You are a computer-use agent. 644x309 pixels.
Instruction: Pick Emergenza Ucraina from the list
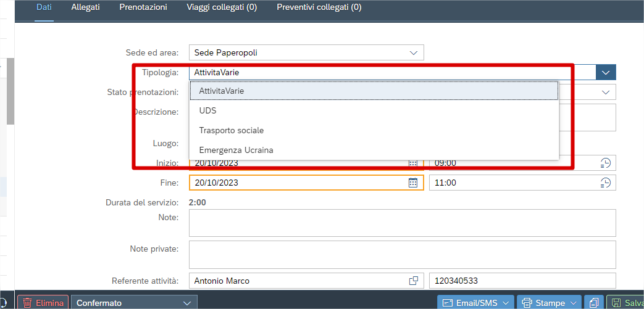click(236, 150)
